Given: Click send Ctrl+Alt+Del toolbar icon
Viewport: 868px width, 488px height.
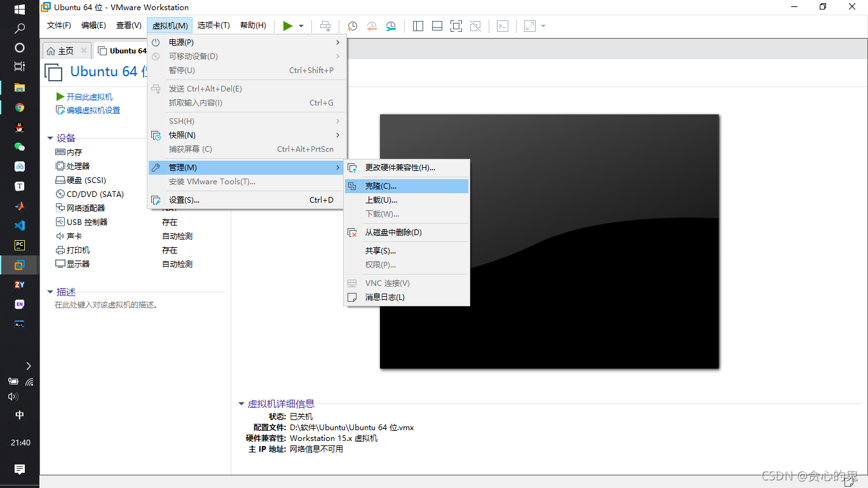Looking at the screenshot, I should pos(325,26).
